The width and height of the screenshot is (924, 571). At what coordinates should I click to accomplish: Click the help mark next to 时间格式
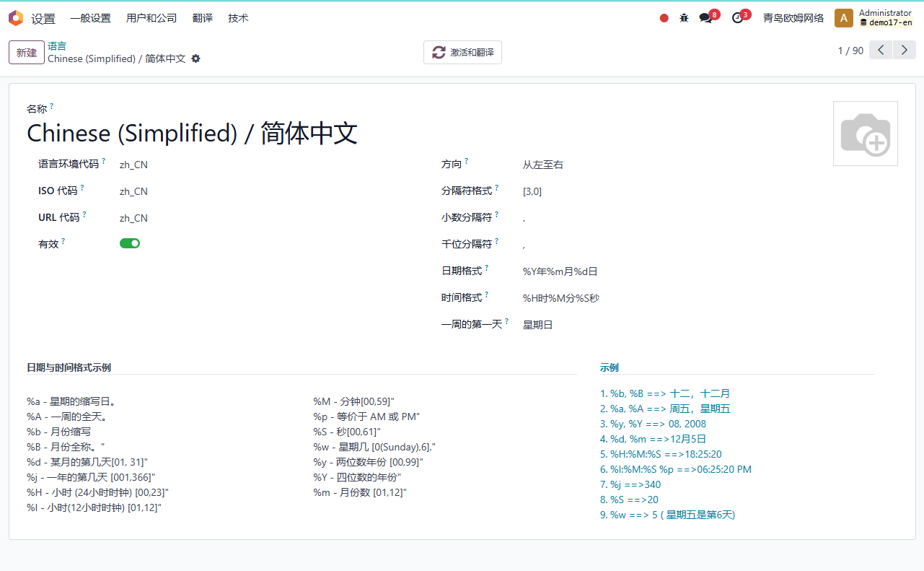pos(487,295)
